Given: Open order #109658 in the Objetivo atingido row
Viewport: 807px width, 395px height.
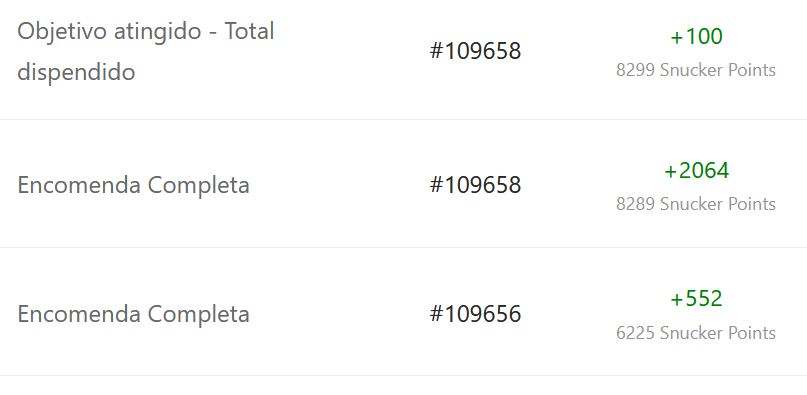Looking at the screenshot, I should coord(475,51).
